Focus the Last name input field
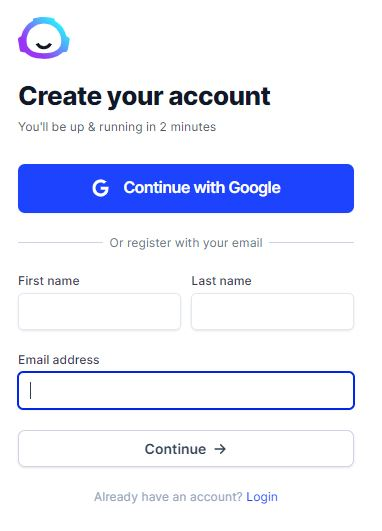Screen dimensions: 382x531 pyautogui.click(x=273, y=312)
